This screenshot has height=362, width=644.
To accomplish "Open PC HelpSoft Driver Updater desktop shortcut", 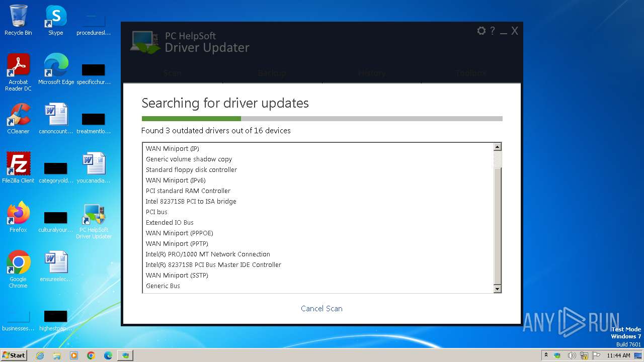I will (94, 221).
